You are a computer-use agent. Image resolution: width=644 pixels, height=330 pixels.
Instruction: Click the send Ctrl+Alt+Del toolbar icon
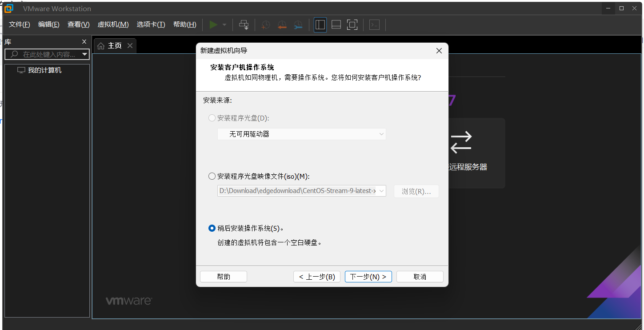click(244, 25)
